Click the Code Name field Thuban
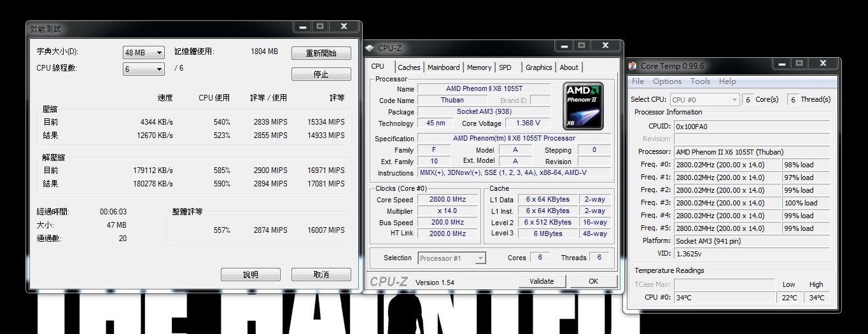 click(452, 101)
